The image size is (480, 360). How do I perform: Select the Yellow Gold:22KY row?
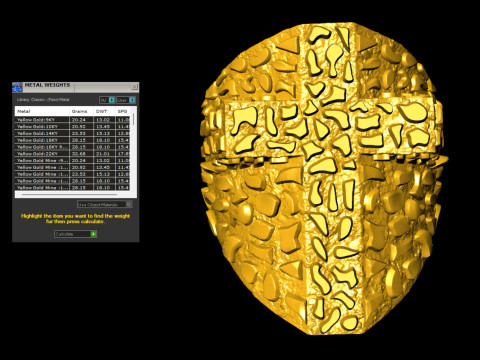(x=72, y=154)
